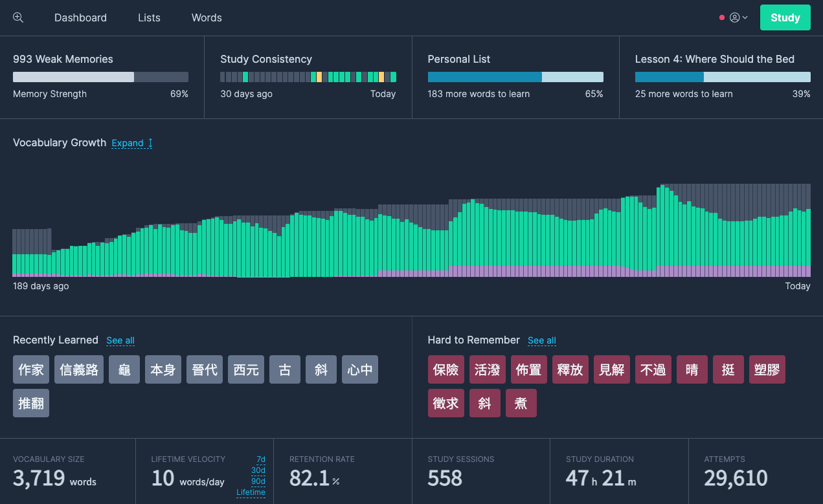Image resolution: width=823 pixels, height=504 pixels.
Task: See all Hard to Remember words
Action: coord(541,340)
